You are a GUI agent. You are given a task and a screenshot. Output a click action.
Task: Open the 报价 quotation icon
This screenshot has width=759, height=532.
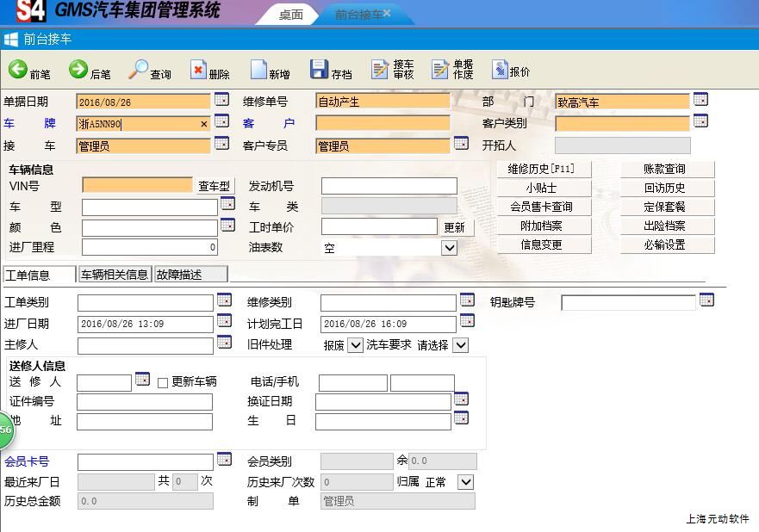(x=500, y=70)
